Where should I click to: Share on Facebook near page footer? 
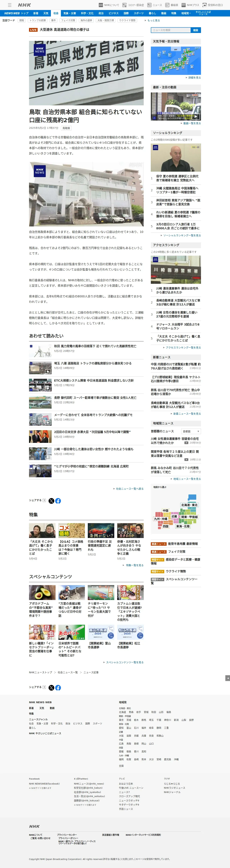(x=58, y=688)
